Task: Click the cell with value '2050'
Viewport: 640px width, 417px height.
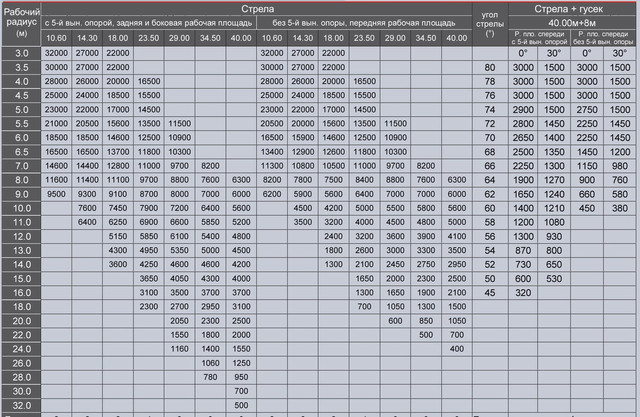Action: [180, 321]
